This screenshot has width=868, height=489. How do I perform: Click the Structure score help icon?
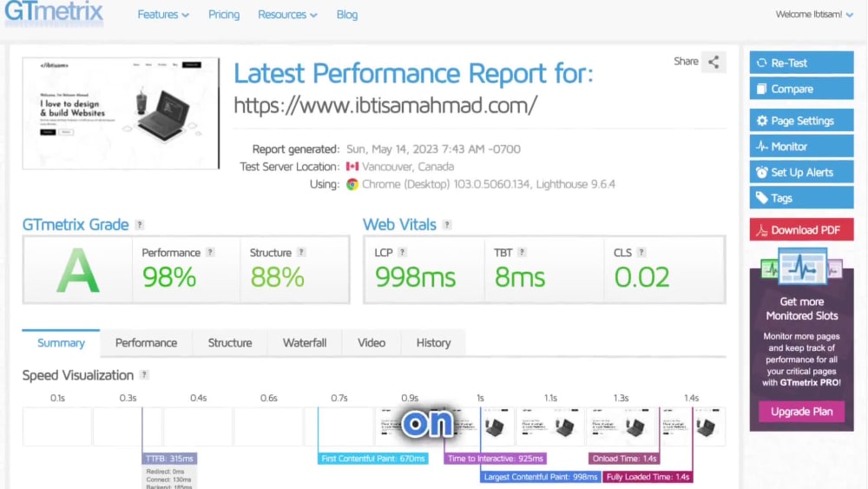click(301, 253)
